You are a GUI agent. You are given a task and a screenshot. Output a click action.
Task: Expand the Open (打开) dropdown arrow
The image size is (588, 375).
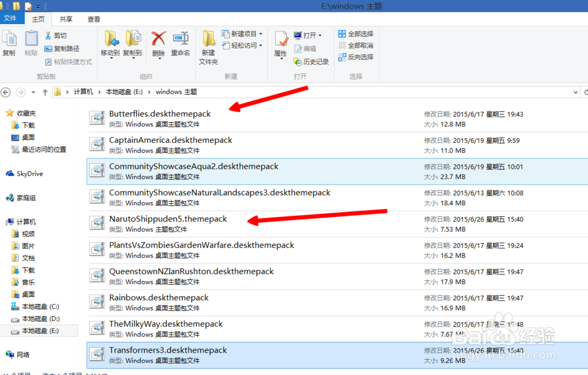tap(320, 35)
